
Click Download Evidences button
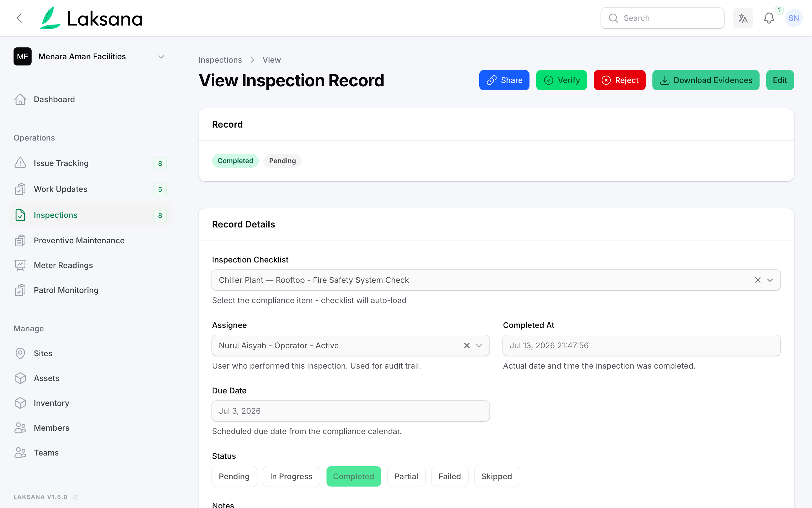[x=706, y=80]
